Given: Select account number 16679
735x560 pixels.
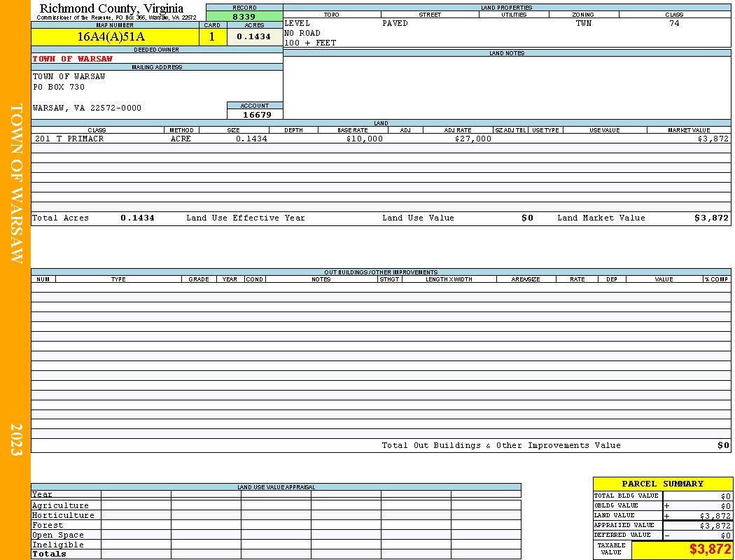Looking at the screenshot, I should point(257,114).
